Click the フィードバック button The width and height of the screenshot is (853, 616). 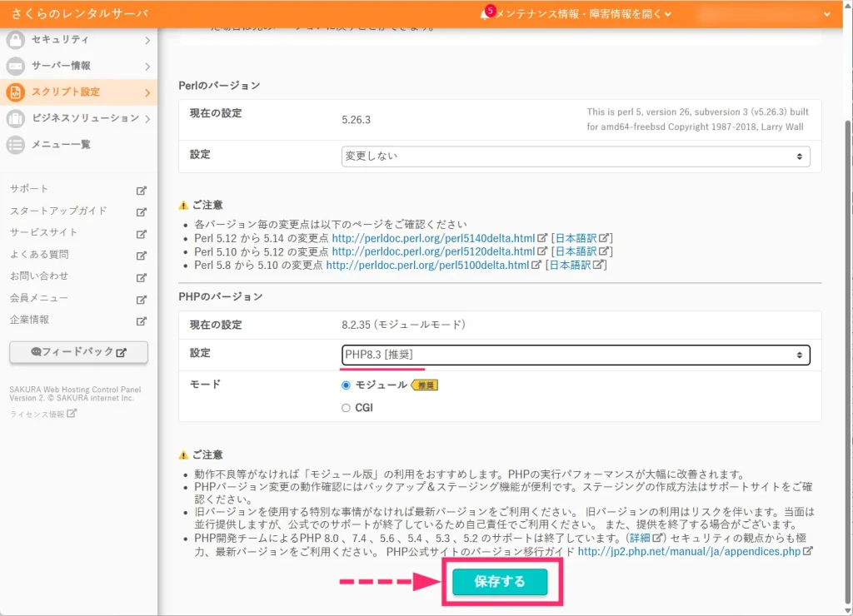[x=79, y=352]
